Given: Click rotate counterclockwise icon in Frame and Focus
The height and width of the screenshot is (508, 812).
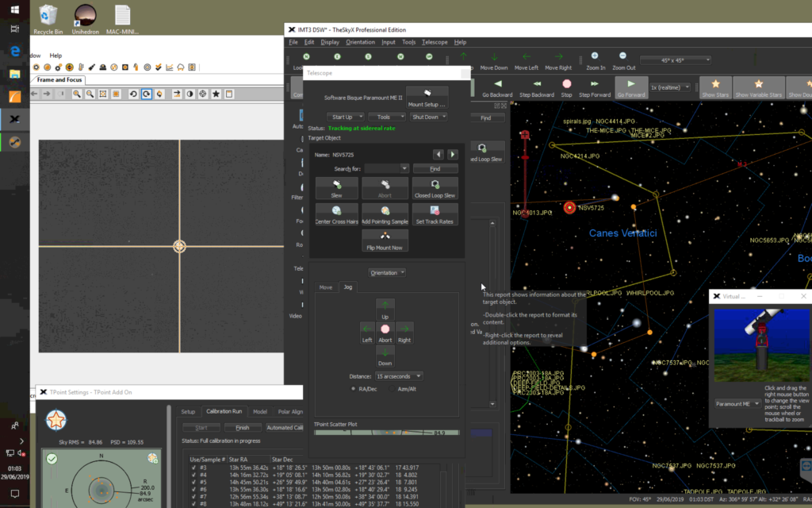Looking at the screenshot, I should (133, 94).
